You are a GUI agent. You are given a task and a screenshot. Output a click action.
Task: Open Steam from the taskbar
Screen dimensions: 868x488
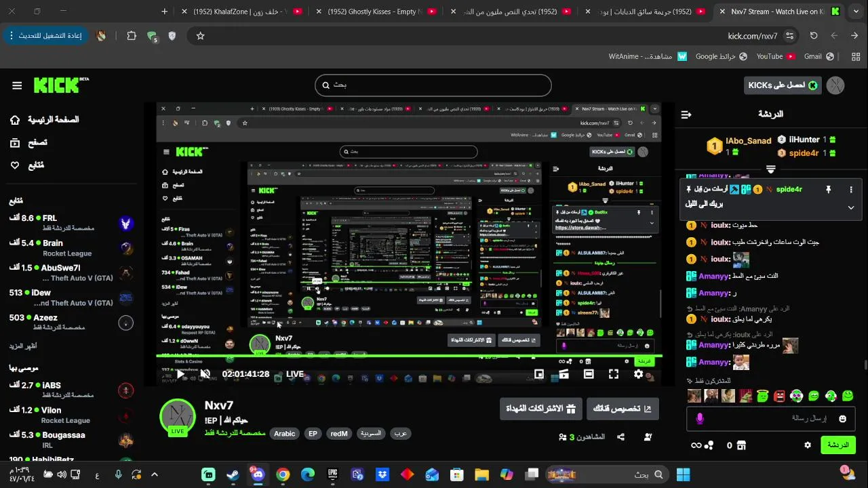pyautogui.click(x=233, y=474)
